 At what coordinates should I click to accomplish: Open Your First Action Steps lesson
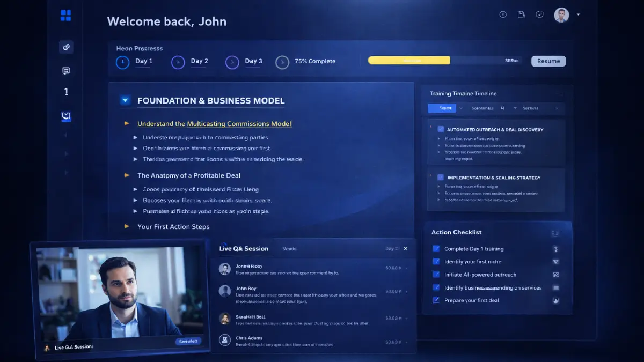click(173, 227)
